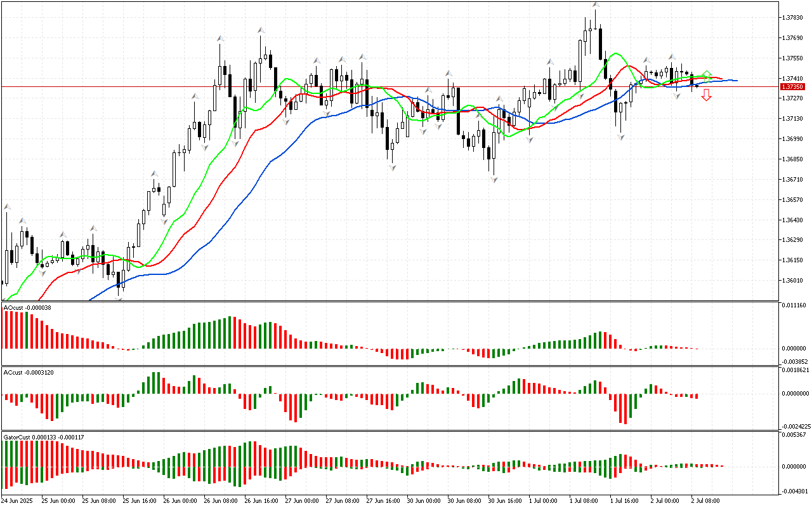
Task: Select the fractal arrow above the highest 1 Jul candle
Action: pos(596,5)
